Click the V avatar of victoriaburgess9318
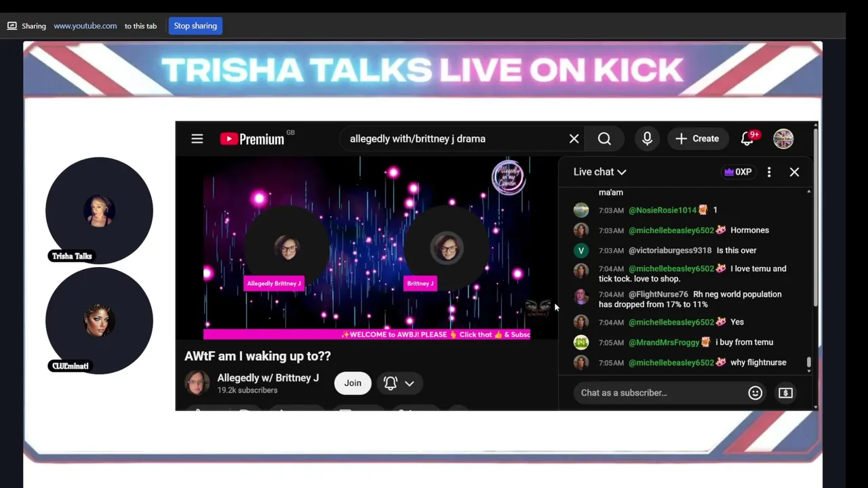The image size is (868, 488). tap(581, 251)
